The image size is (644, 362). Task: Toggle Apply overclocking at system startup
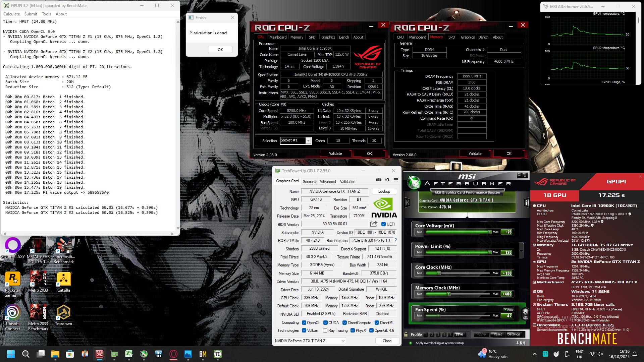(x=411, y=343)
